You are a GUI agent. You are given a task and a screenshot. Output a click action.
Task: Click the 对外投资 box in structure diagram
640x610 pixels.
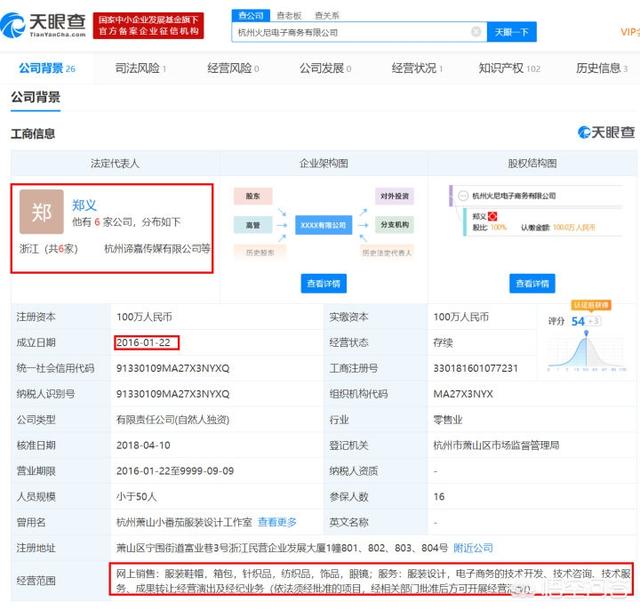pos(395,196)
